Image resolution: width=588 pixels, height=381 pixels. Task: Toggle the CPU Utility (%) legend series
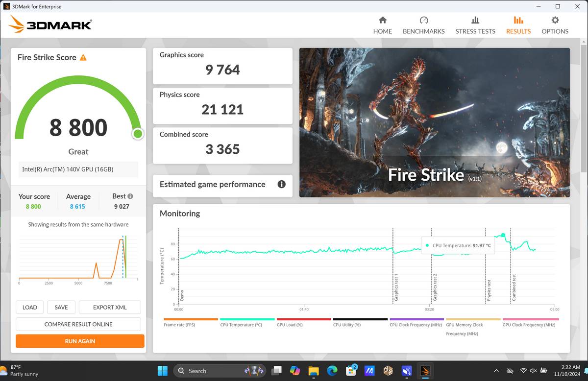click(360, 323)
